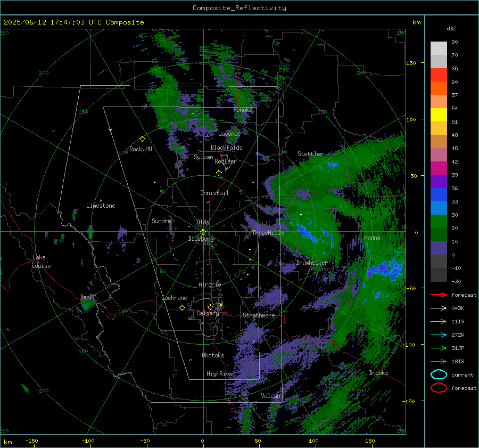Click the cyan current ellipse symbol
The image size is (479, 448).
click(439, 374)
